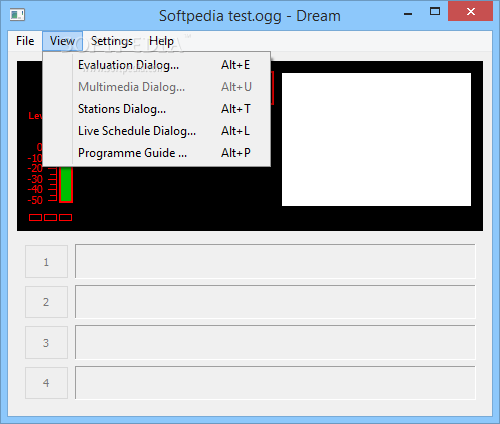Image resolution: width=500 pixels, height=424 pixels.
Task: Click the Alt+T shortcut label
Action: pos(236,109)
